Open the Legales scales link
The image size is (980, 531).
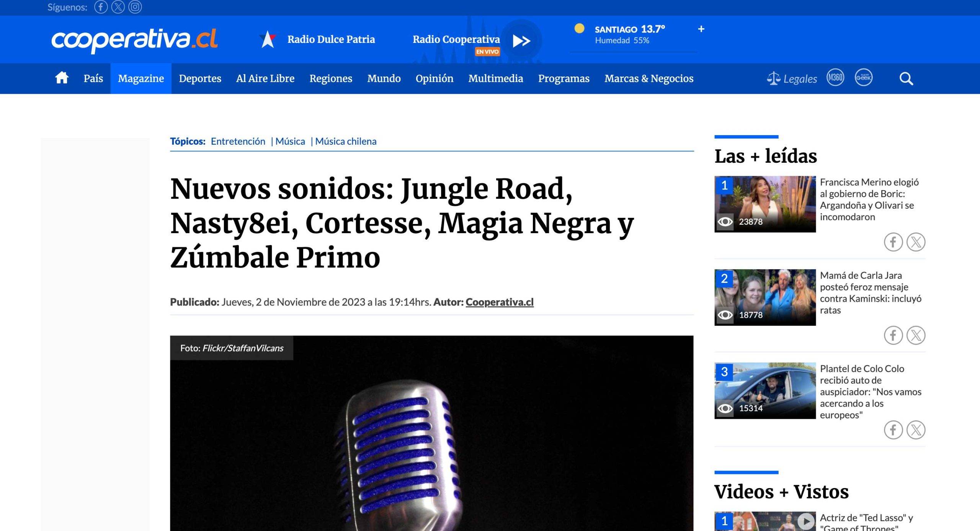(x=792, y=79)
